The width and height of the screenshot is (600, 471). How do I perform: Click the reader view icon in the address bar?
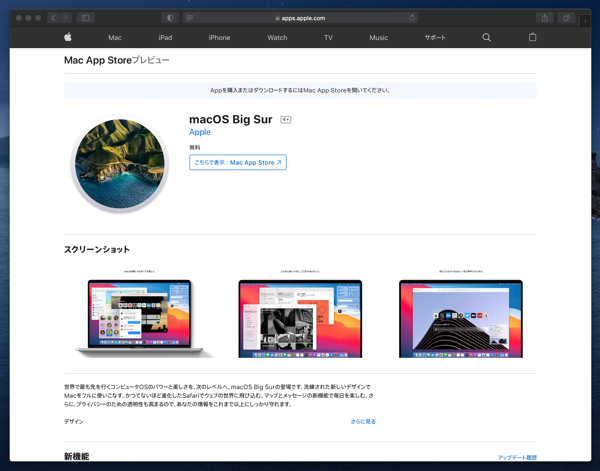[190, 18]
